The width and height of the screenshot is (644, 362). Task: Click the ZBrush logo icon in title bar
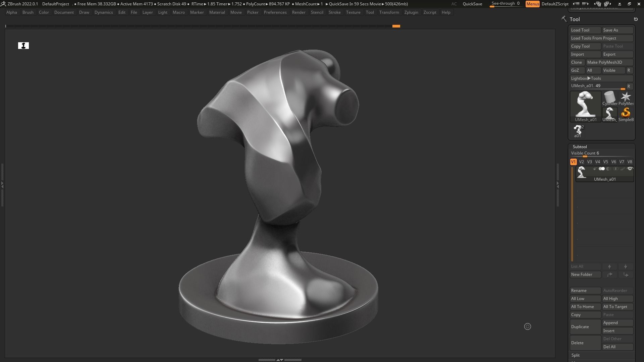coord(3,4)
